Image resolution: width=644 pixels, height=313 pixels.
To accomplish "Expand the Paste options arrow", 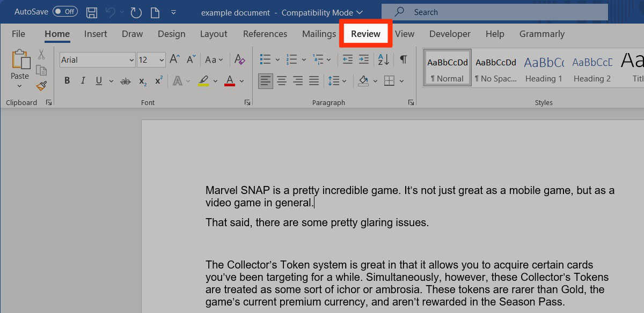I will pos(20,86).
